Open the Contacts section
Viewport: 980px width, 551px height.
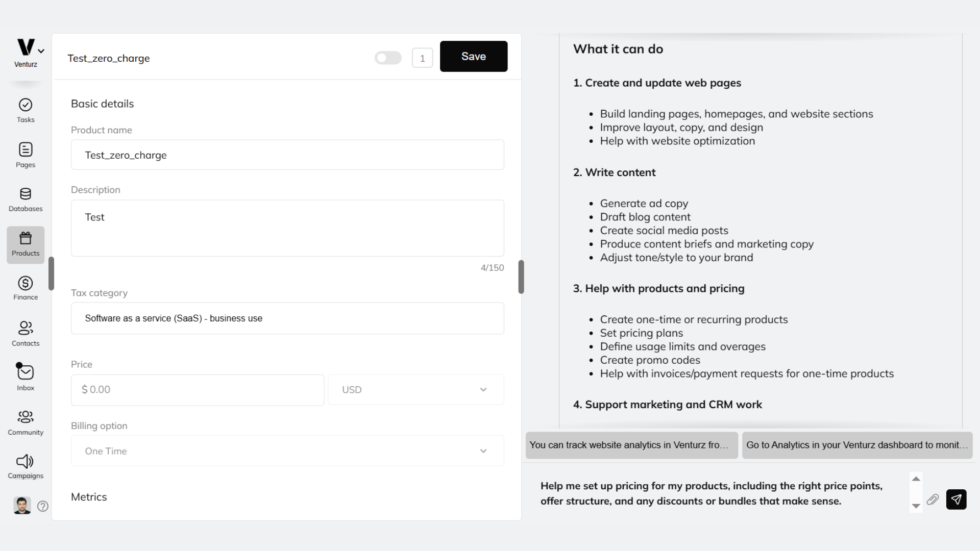pyautogui.click(x=25, y=333)
